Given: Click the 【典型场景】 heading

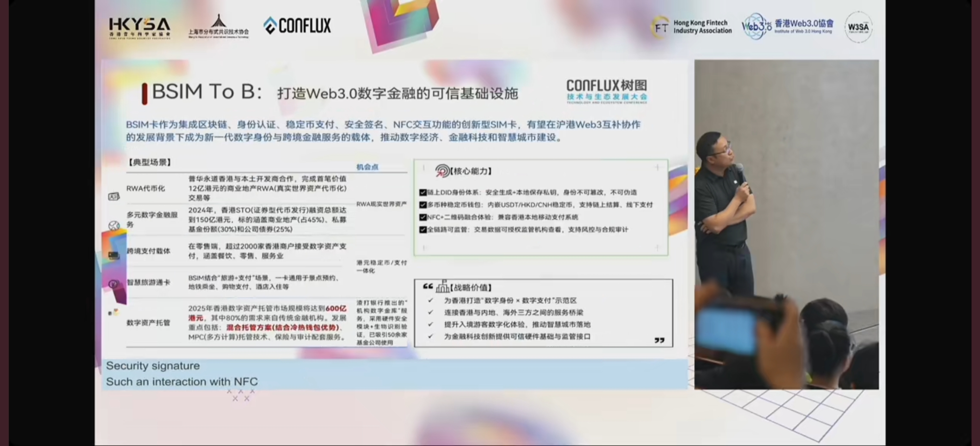Looking at the screenshot, I should pyautogui.click(x=149, y=163).
